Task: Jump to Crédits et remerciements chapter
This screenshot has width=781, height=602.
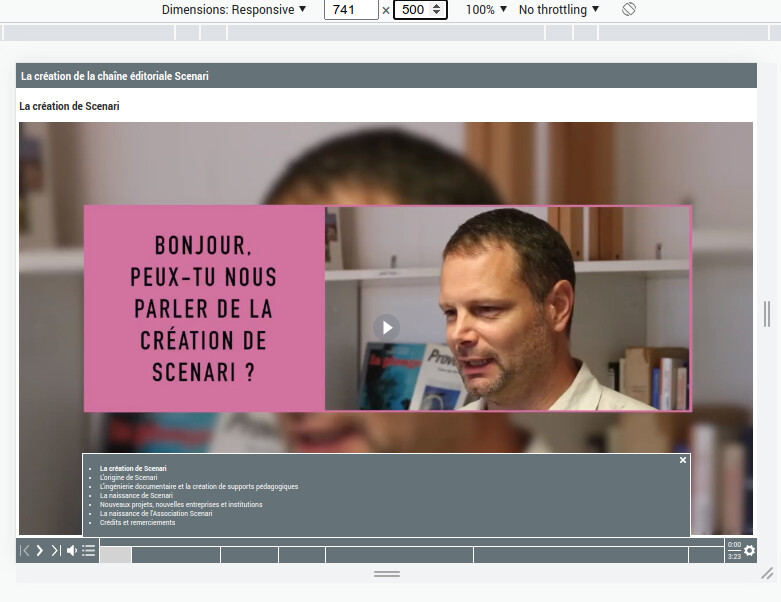Action: 137,522
